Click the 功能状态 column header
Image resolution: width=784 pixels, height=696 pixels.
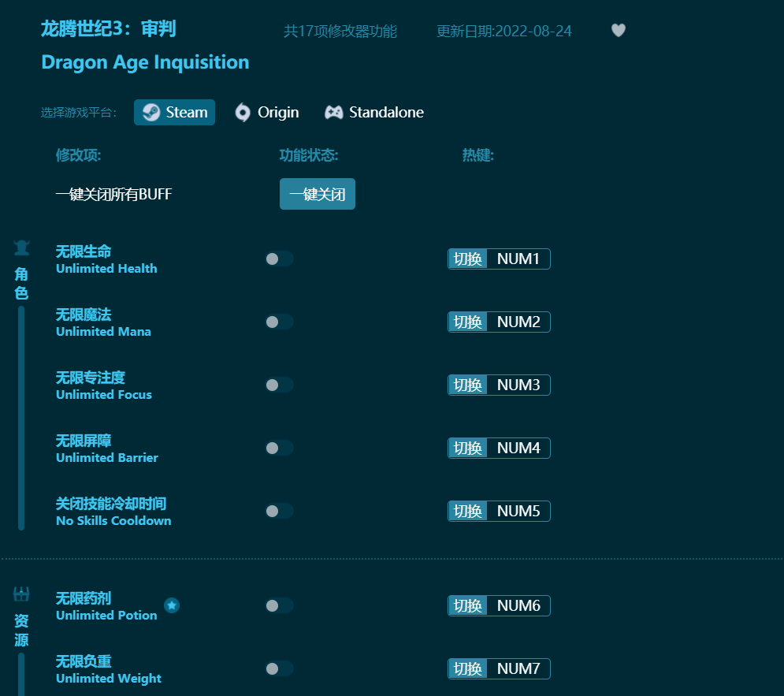(309, 155)
